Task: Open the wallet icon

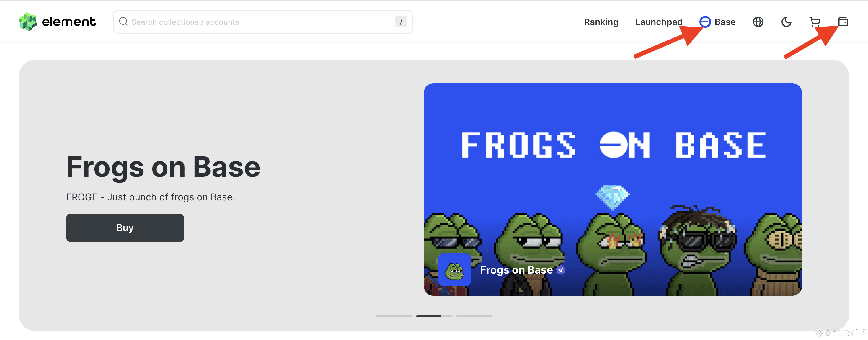Action: 843,22
